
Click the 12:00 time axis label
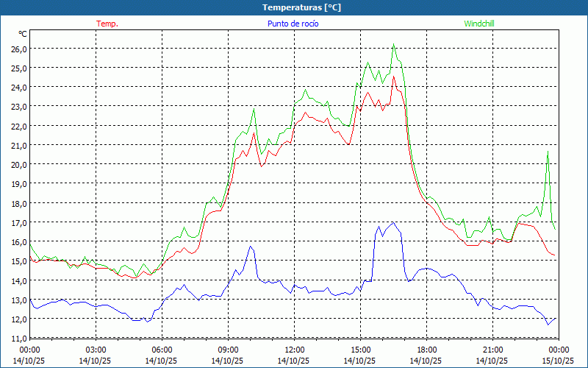pyautogui.click(x=294, y=350)
